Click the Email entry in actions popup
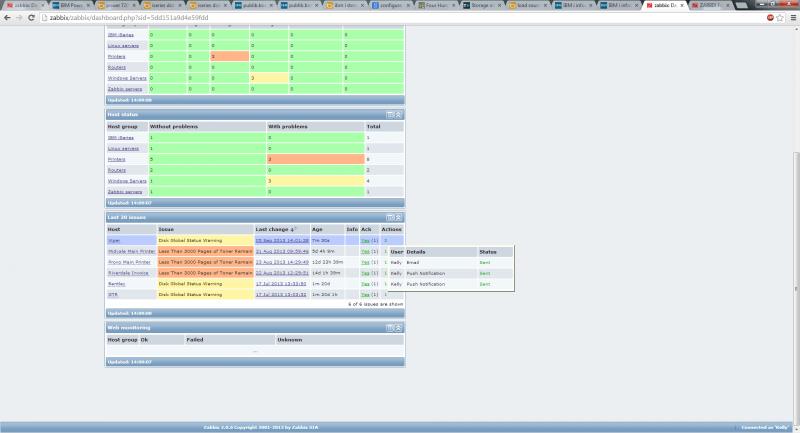Viewport: 800px width, 433px height. coord(412,263)
